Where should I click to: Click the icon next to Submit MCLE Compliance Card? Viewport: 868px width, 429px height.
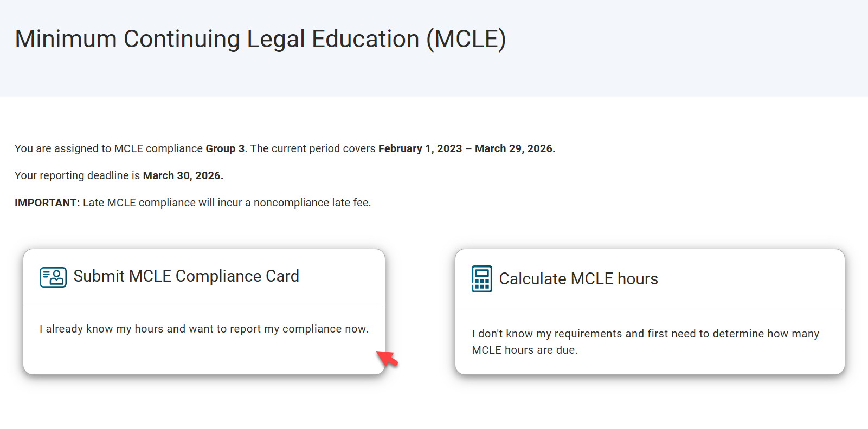coord(52,277)
